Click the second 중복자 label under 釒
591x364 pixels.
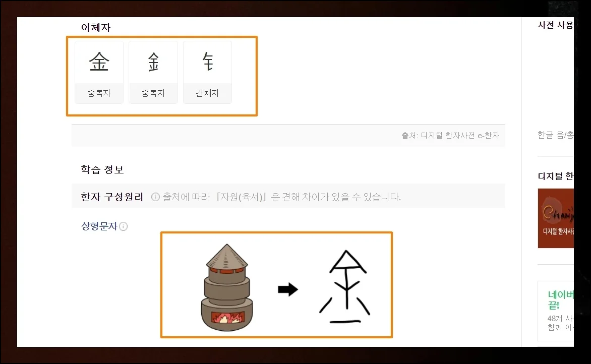tap(153, 93)
